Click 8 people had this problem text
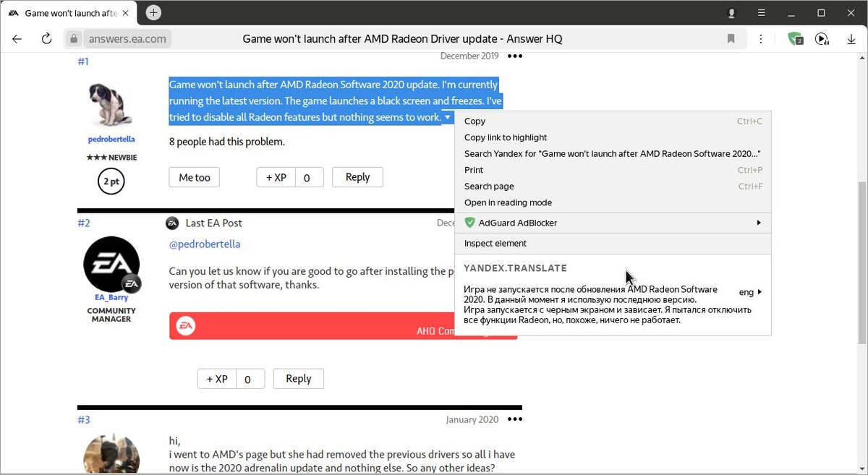Screen dimensions: 868x475 (x=227, y=142)
